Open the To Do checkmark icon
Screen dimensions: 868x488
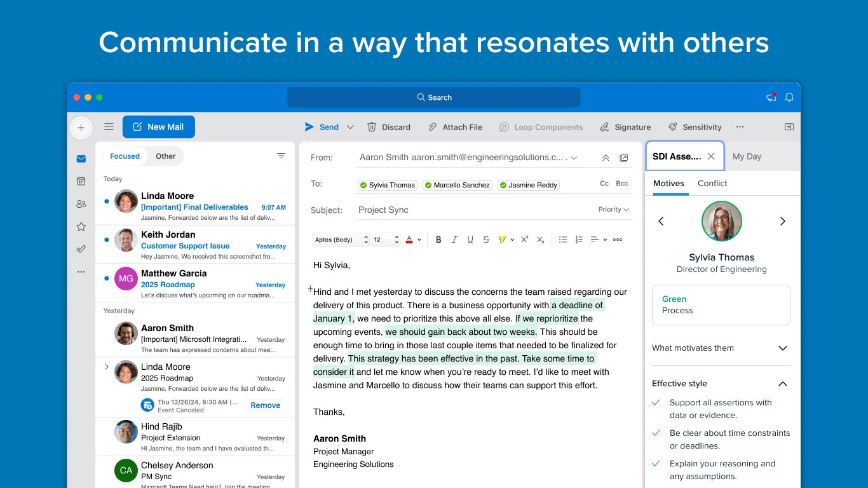click(81, 249)
